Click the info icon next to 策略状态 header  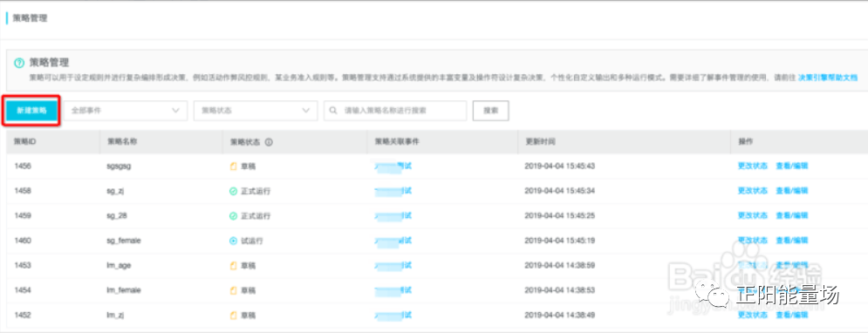(x=269, y=142)
